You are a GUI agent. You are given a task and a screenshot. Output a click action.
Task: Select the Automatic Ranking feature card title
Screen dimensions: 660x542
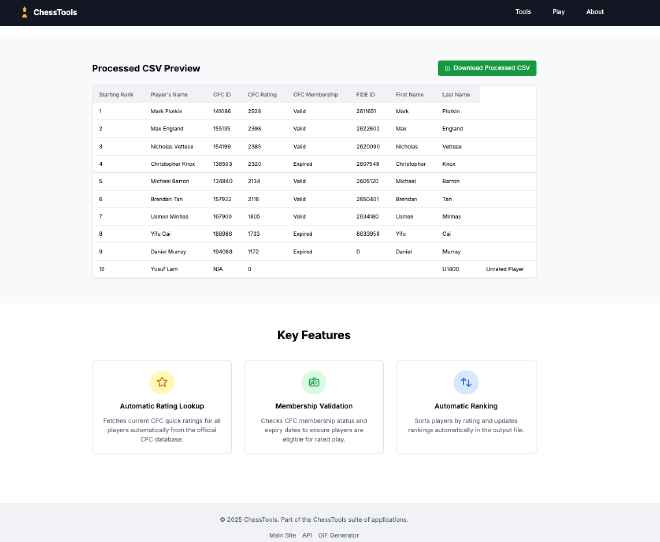[466, 406]
